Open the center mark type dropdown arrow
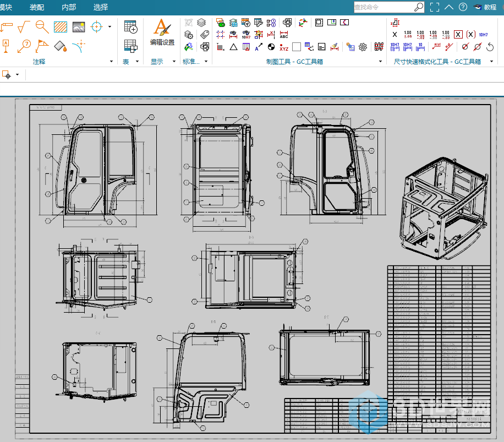The height and width of the screenshot is (442, 504). pos(110,27)
